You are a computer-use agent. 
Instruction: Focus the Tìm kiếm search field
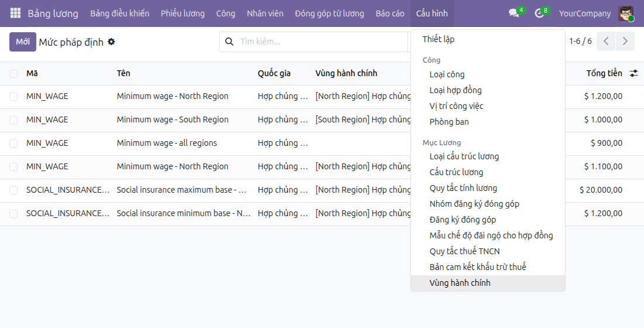tap(323, 42)
